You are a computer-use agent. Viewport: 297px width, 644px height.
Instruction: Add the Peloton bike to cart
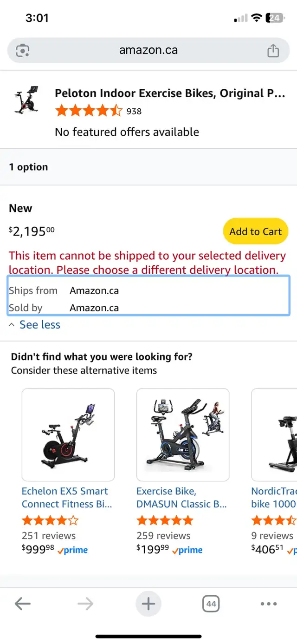[x=256, y=231]
